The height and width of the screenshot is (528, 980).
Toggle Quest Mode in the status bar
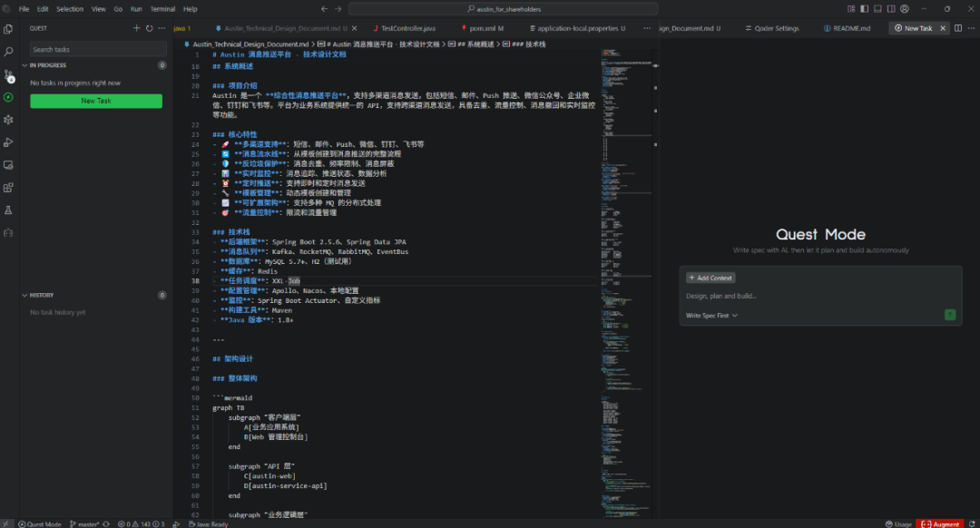pyautogui.click(x=39, y=523)
